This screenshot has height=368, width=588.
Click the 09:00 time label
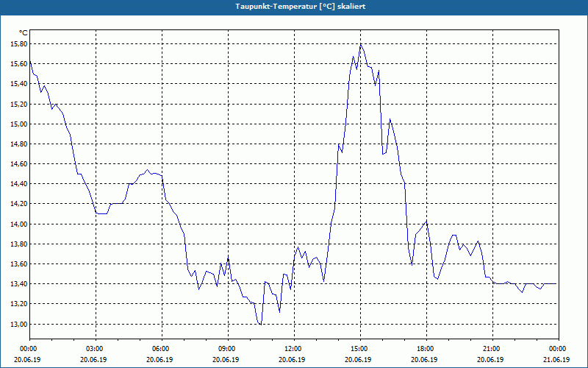tap(228, 349)
